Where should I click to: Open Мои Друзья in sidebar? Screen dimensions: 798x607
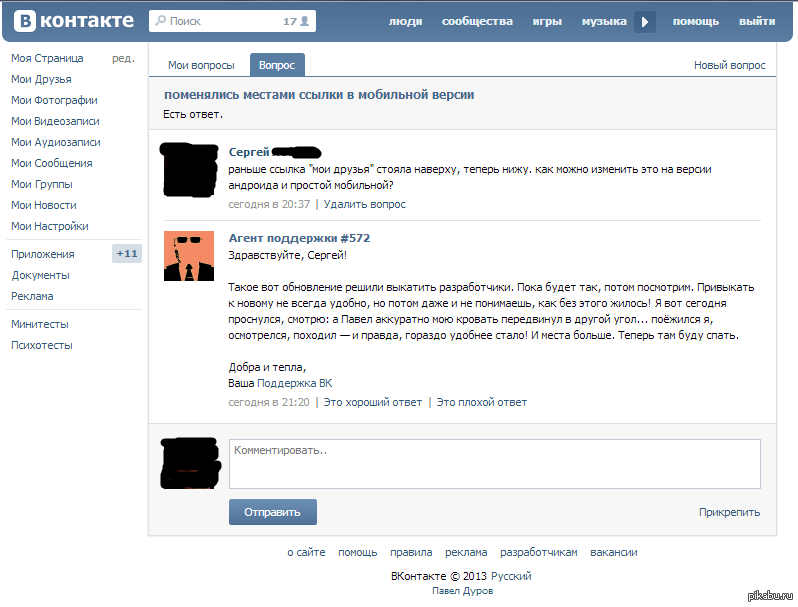tap(41, 79)
